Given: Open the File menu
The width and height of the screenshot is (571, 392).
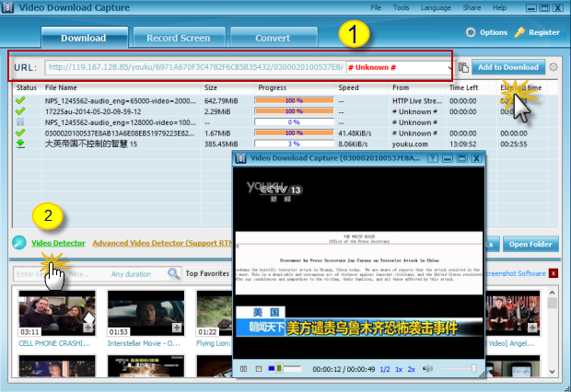Looking at the screenshot, I should [376, 7].
